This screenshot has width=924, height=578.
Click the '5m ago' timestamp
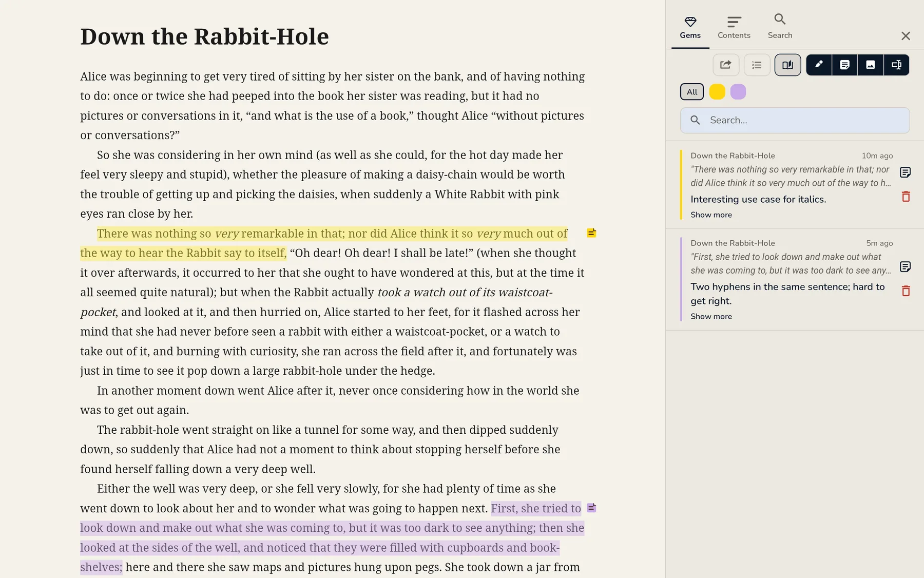879,243
